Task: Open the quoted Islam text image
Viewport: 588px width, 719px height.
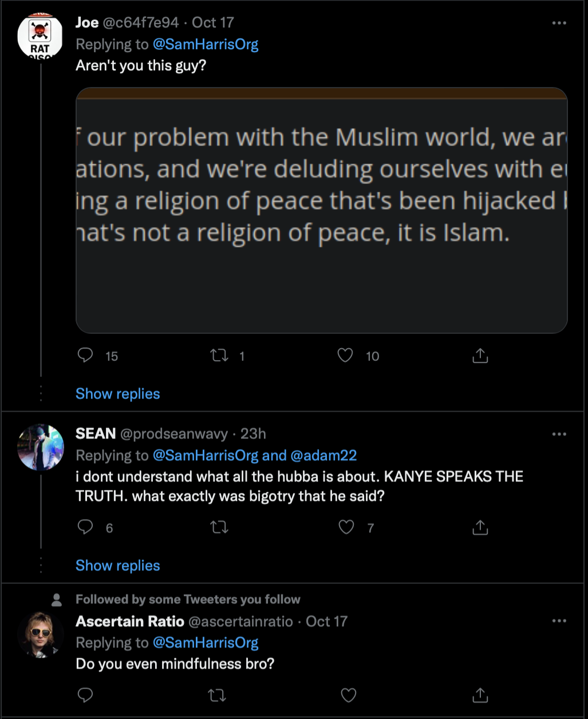Action: (321, 210)
